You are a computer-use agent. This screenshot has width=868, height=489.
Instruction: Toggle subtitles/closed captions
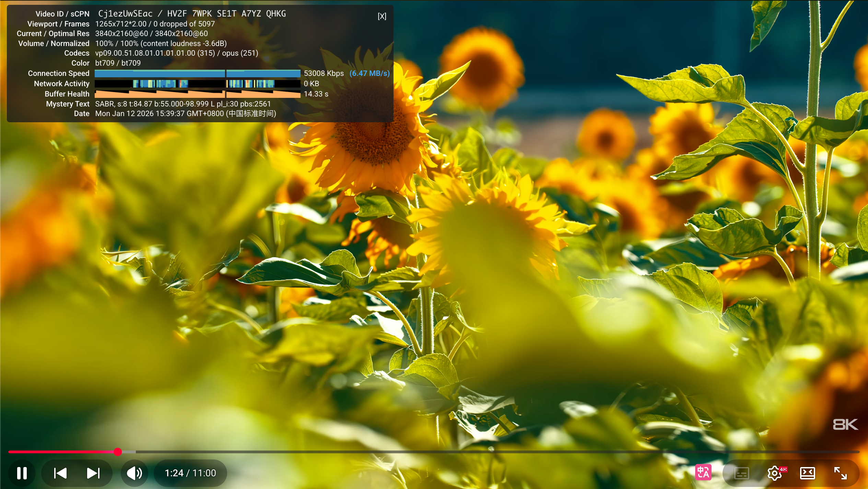click(x=741, y=473)
